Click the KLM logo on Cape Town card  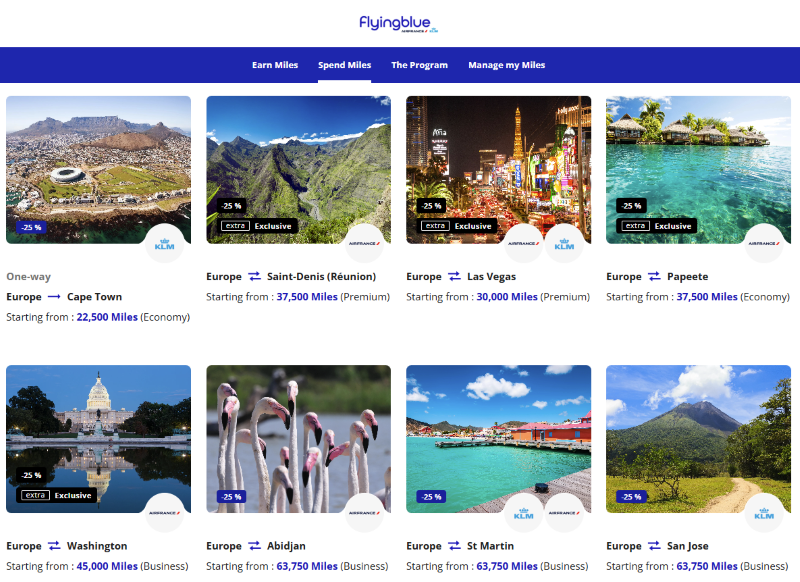[165, 243]
